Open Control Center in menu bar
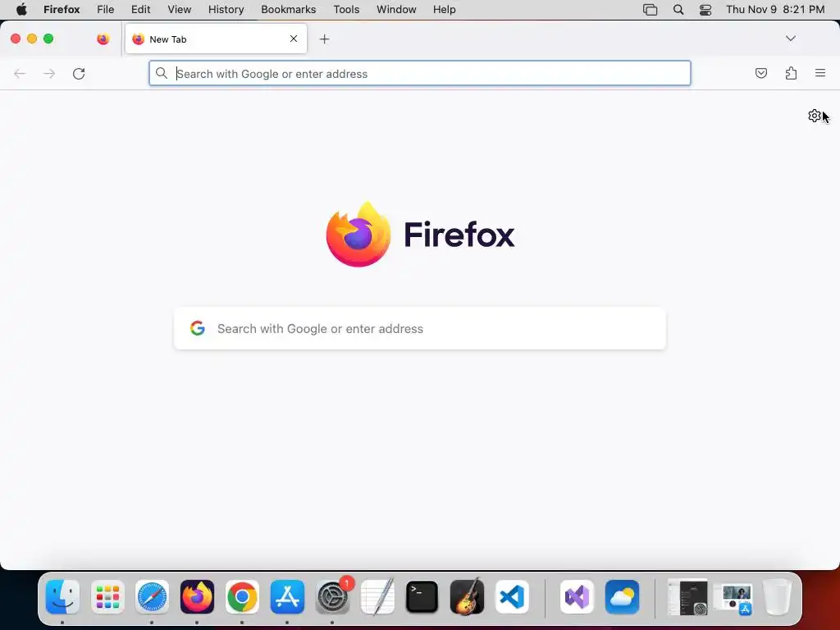 (705, 10)
